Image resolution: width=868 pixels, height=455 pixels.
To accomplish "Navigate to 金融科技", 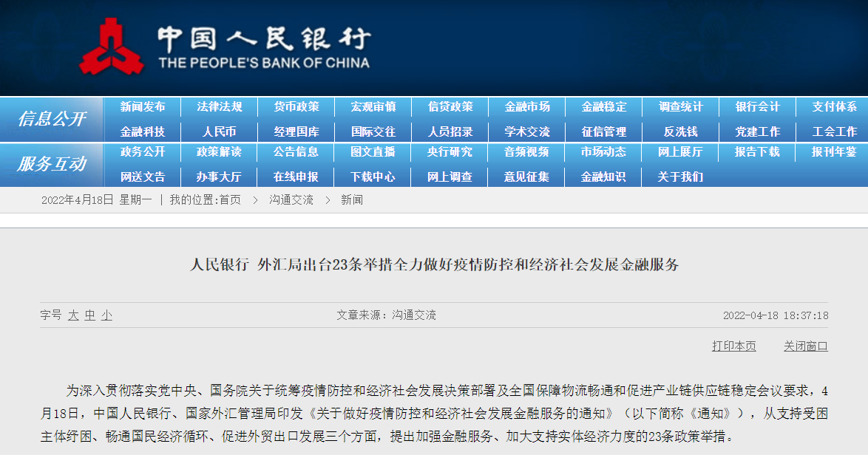I will [x=142, y=131].
